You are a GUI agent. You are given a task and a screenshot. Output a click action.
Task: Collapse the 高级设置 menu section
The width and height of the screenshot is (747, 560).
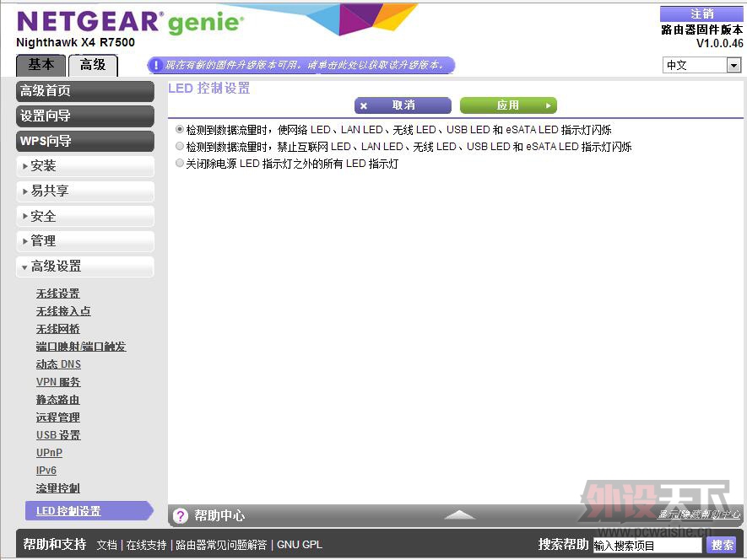click(x=85, y=267)
